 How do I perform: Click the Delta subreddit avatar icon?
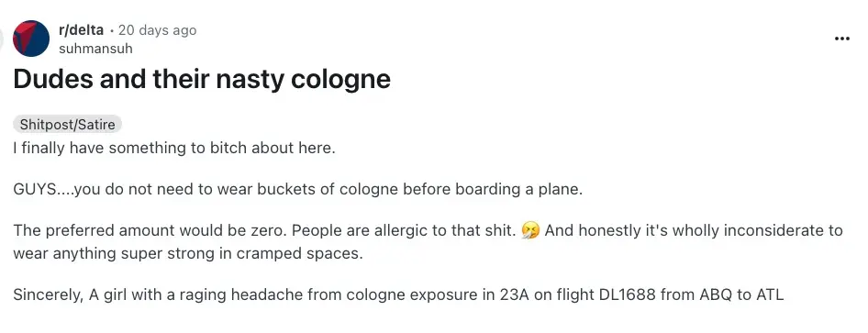click(31, 39)
